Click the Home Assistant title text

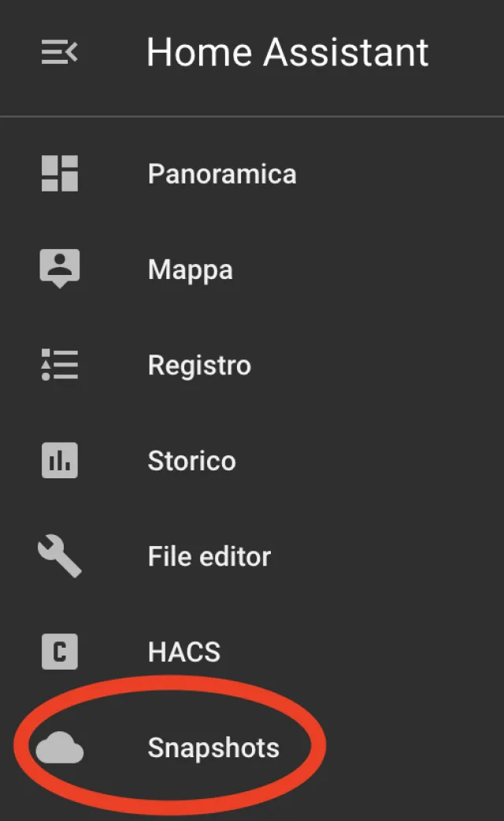click(287, 53)
